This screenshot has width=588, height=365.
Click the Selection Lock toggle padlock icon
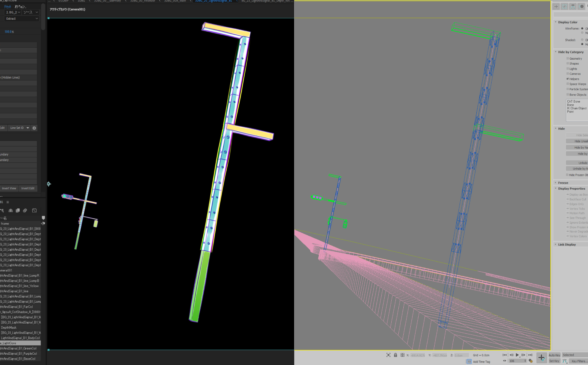[x=395, y=355]
